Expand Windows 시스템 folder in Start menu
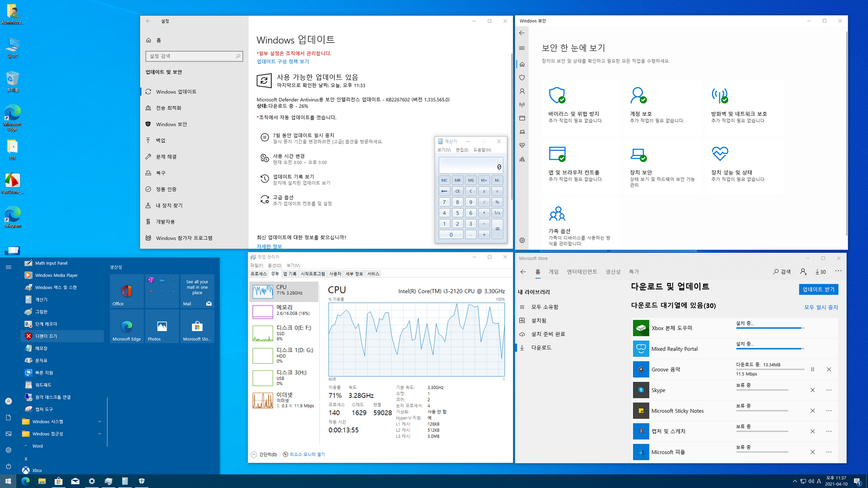Image resolution: width=868 pixels, height=488 pixels. (x=62, y=422)
